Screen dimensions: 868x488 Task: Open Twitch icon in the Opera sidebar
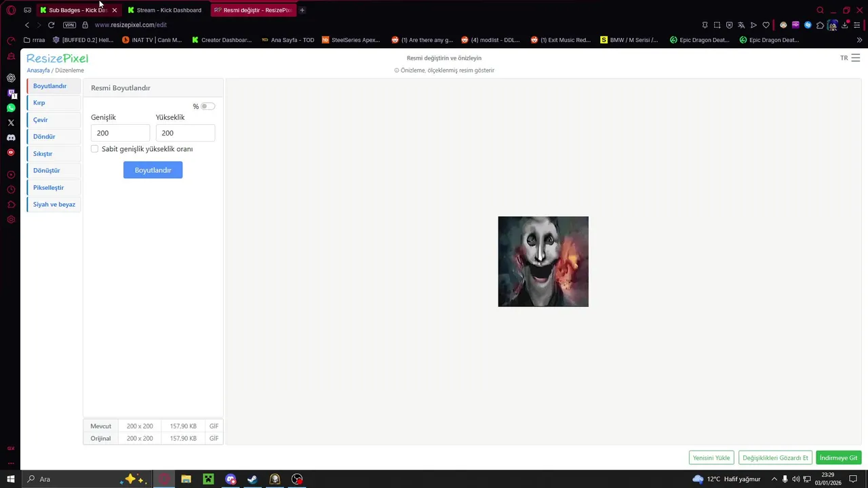pyautogui.click(x=11, y=93)
